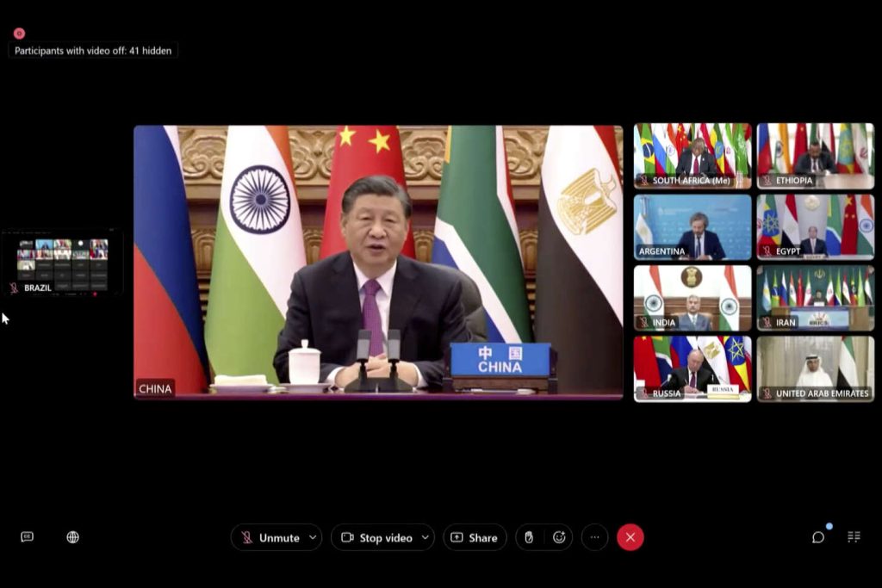Toggle the Stop video button
Screen dimensions: 882x588
coord(376,537)
